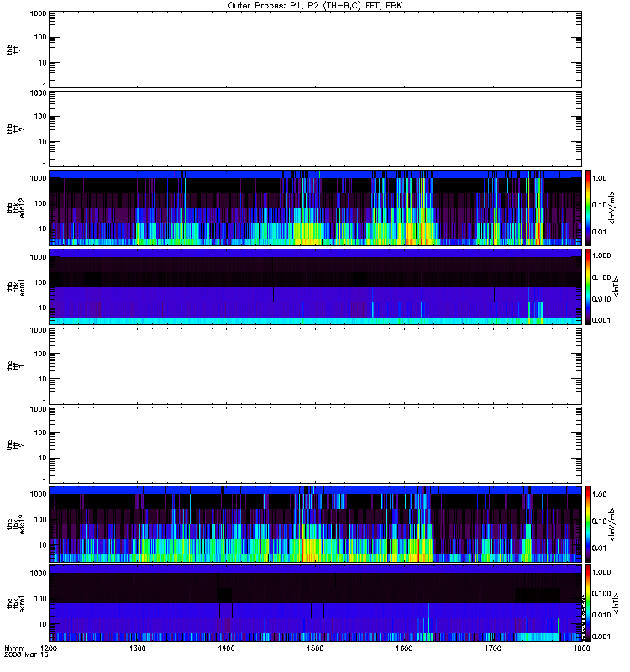Screen dimensions: 630x672
Task: Click the "thc fbk scm1" y-axis label
Action: click(16, 603)
